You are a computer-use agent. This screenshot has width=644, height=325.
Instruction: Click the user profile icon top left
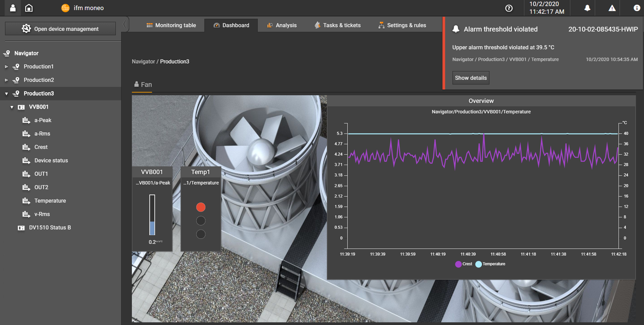13,8
